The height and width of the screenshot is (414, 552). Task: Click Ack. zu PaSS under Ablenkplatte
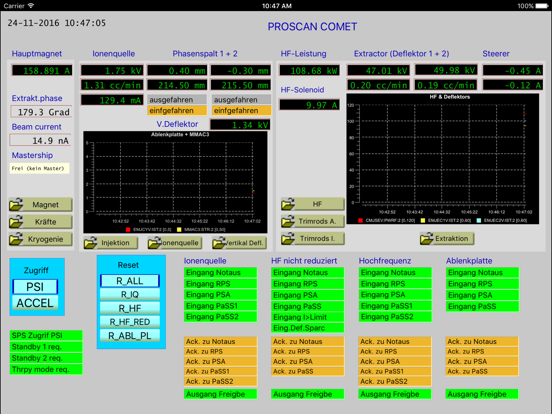point(482,371)
